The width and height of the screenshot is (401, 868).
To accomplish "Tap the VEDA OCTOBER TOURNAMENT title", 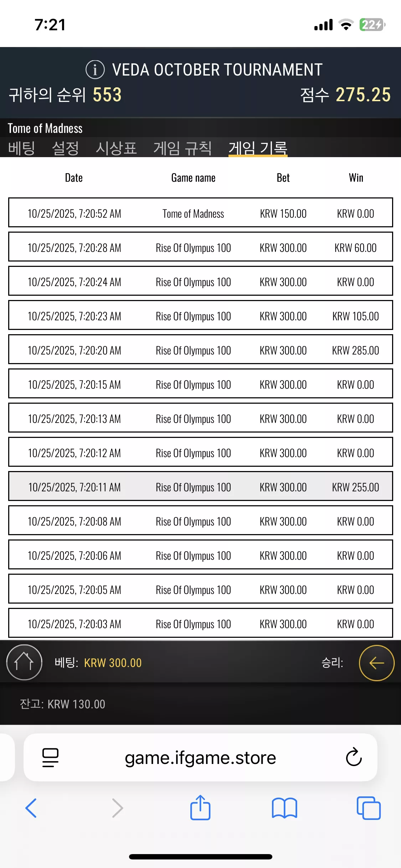I will point(217,69).
